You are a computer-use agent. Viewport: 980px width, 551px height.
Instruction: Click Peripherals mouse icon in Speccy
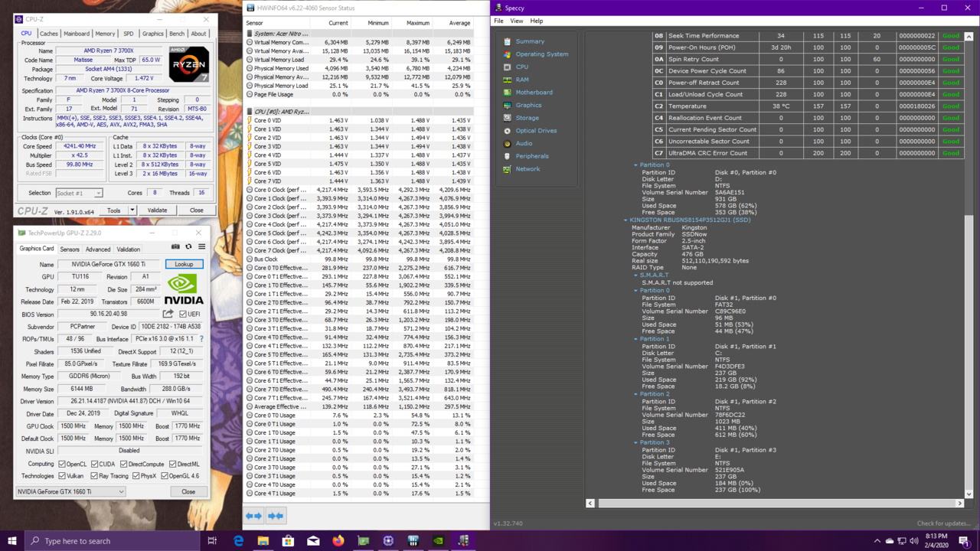click(x=507, y=156)
